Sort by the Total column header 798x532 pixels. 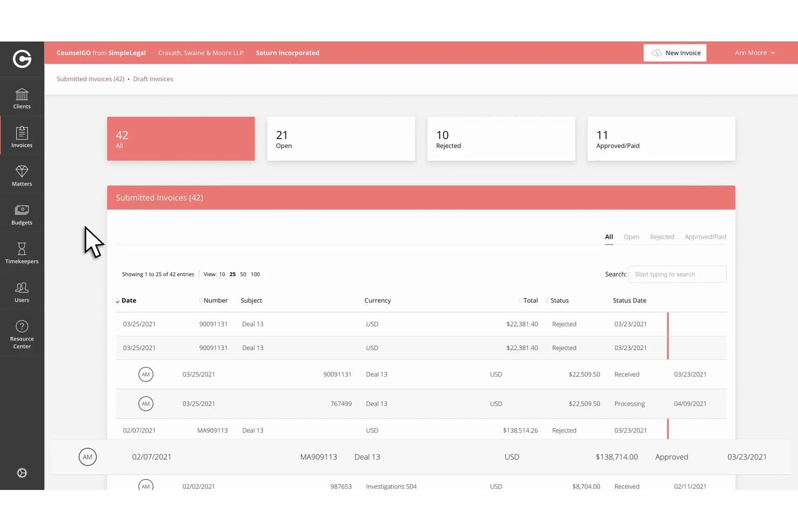coord(530,300)
